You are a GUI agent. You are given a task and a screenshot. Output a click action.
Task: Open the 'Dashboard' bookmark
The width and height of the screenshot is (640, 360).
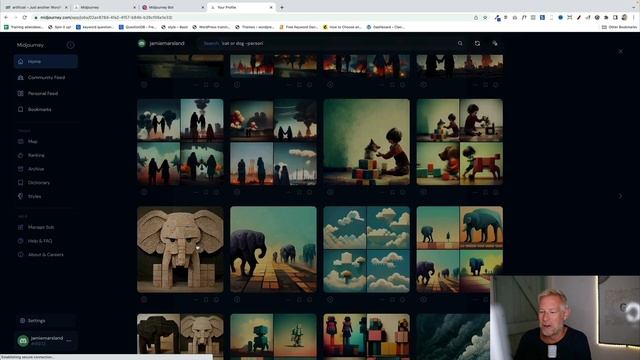386,27
